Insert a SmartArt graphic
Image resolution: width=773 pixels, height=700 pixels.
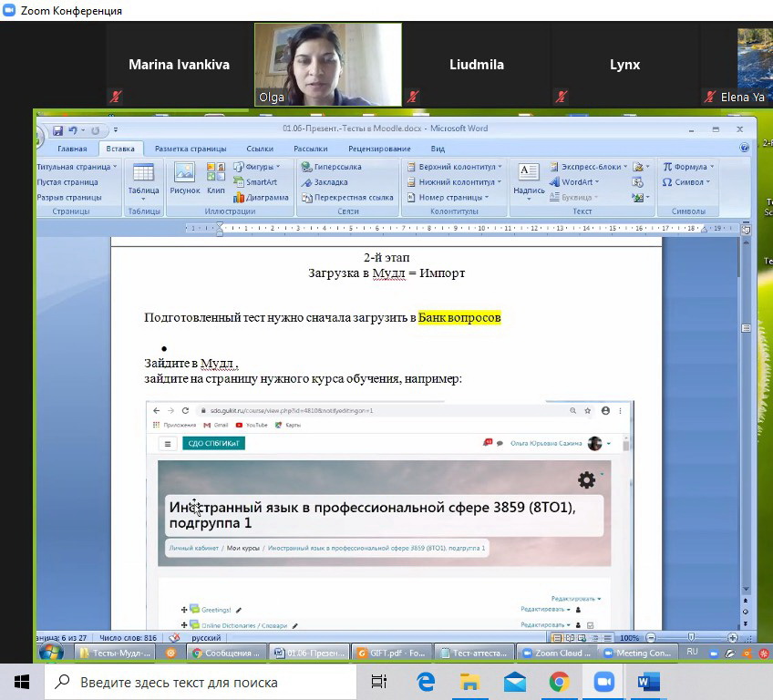[x=255, y=182]
